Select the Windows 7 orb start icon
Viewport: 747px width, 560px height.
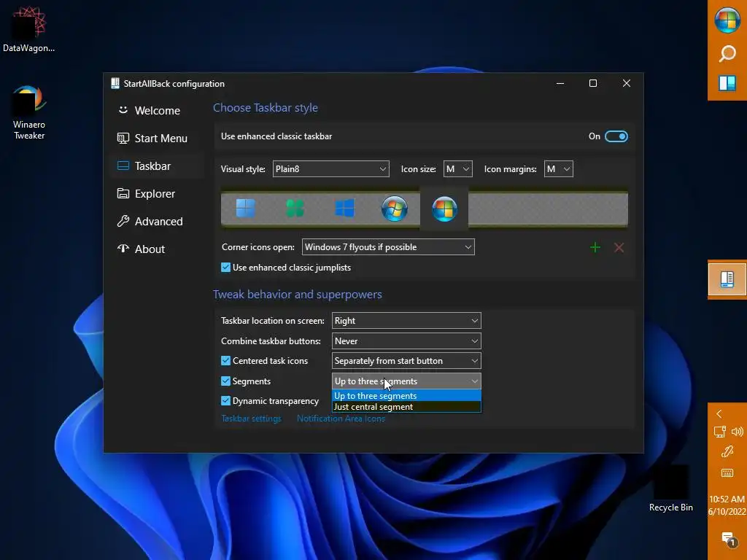coord(395,209)
